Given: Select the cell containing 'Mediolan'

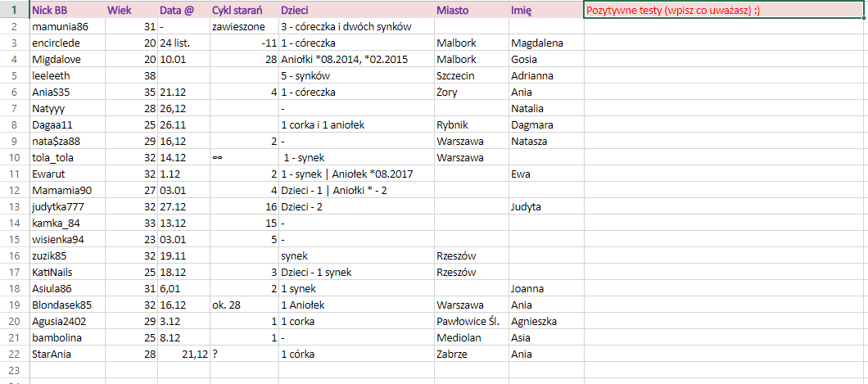Looking at the screenshot, I should pos(471,337).
